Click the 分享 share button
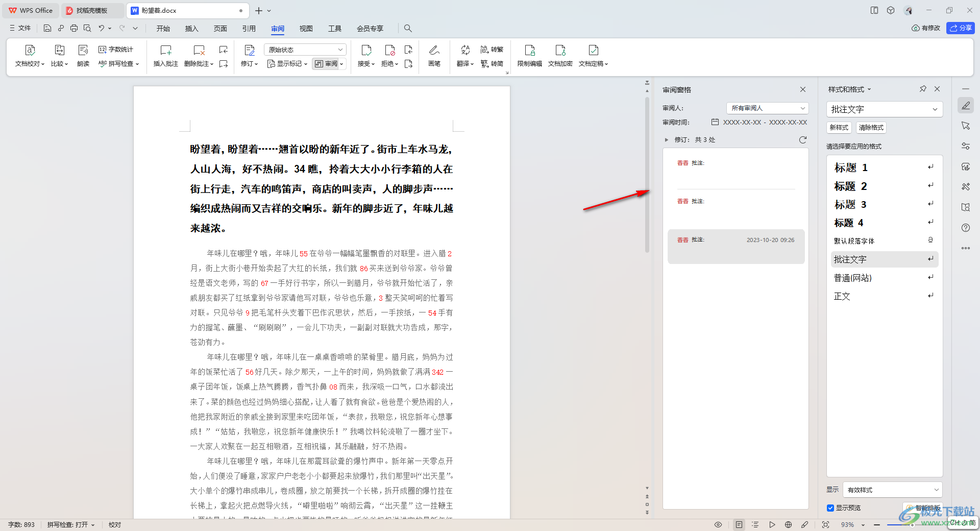 961,28
